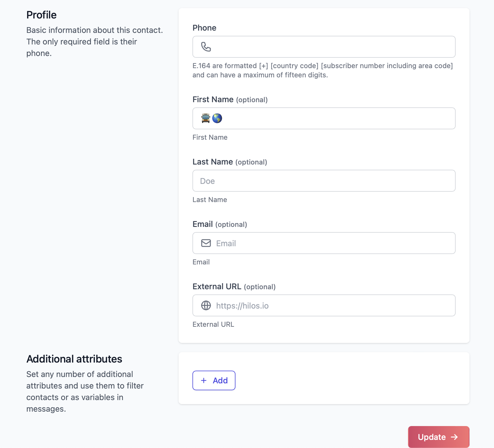Click the Additional attributes heading
494x448 pixels.
74,359
